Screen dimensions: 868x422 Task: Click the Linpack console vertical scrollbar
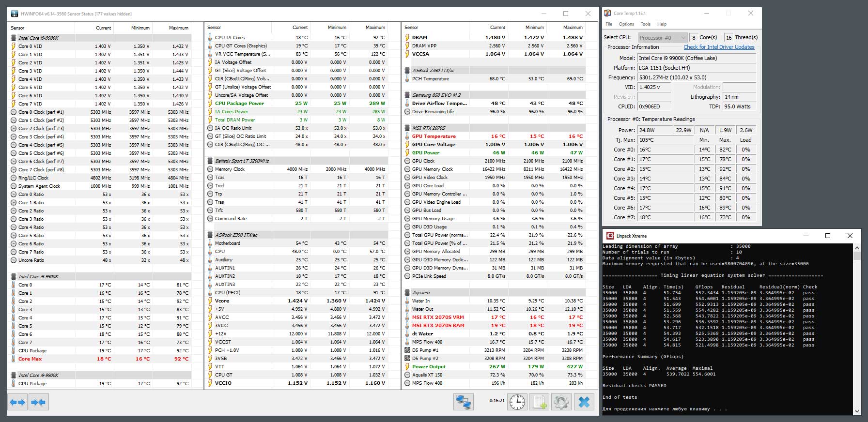pos(857,329)
